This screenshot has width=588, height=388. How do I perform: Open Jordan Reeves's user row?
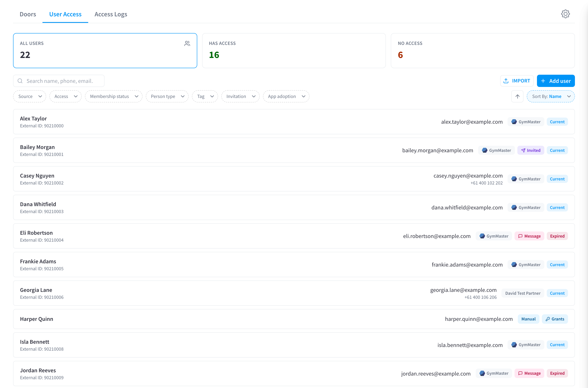pyautogui.click(x=294, y=373)
